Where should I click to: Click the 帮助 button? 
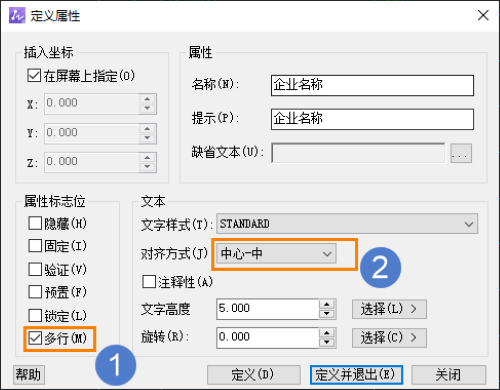point(29,375)
